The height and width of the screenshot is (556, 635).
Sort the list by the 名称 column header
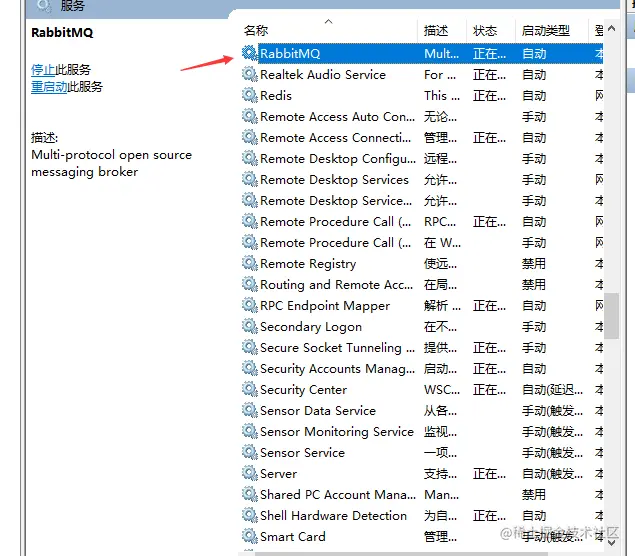(256, 31)
